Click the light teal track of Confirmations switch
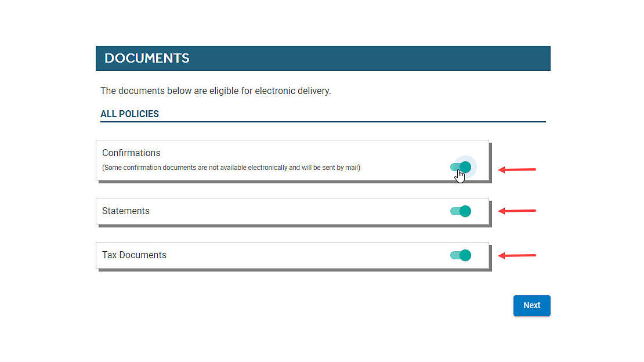 [455, 167]
